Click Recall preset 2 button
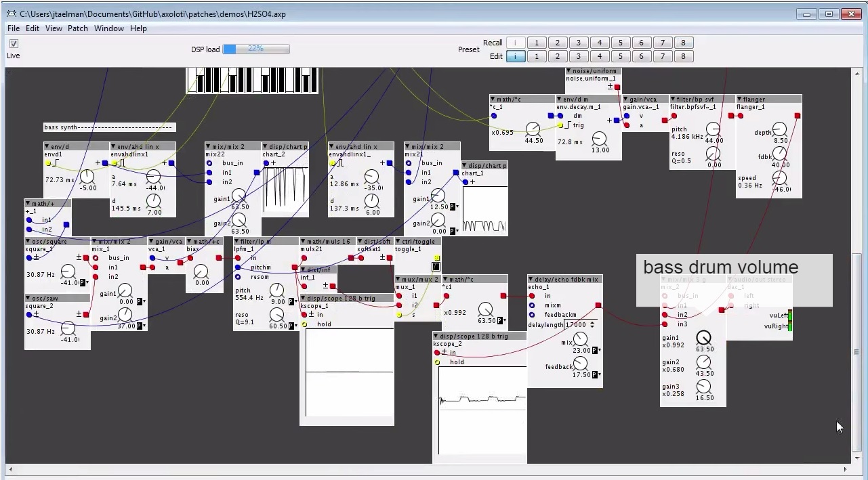868x480 pixels. (x=558, y=43)
